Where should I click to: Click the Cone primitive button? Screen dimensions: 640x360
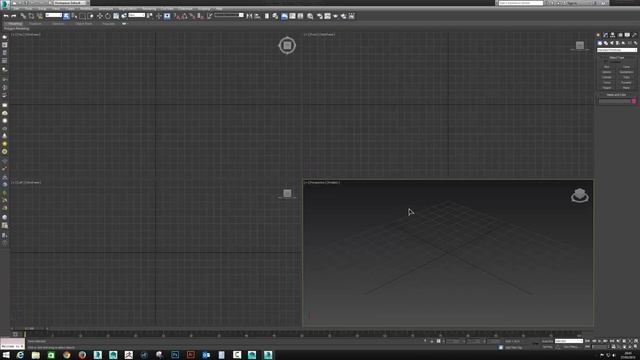(626, 67)
